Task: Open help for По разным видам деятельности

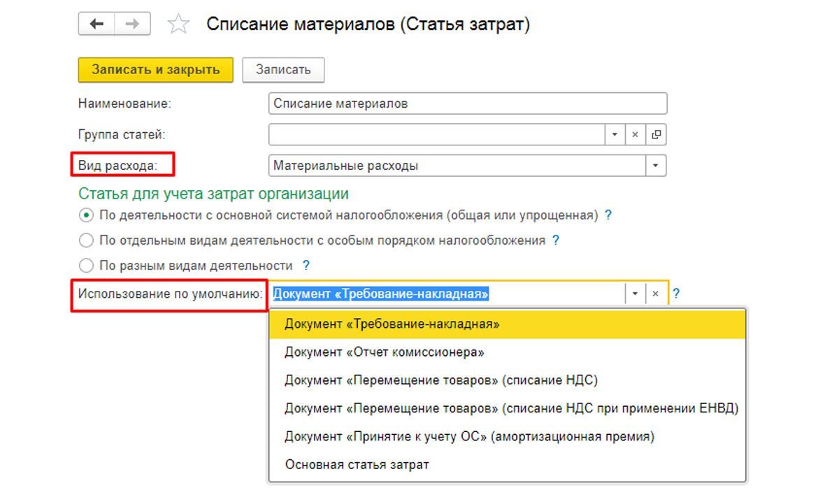Action: [306, 266]
